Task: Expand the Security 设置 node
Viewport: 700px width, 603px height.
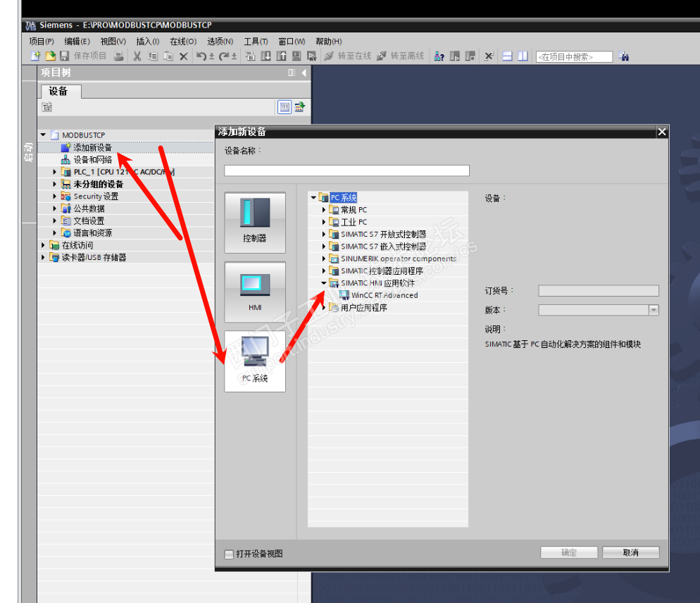Action: [x=54, y=196]
